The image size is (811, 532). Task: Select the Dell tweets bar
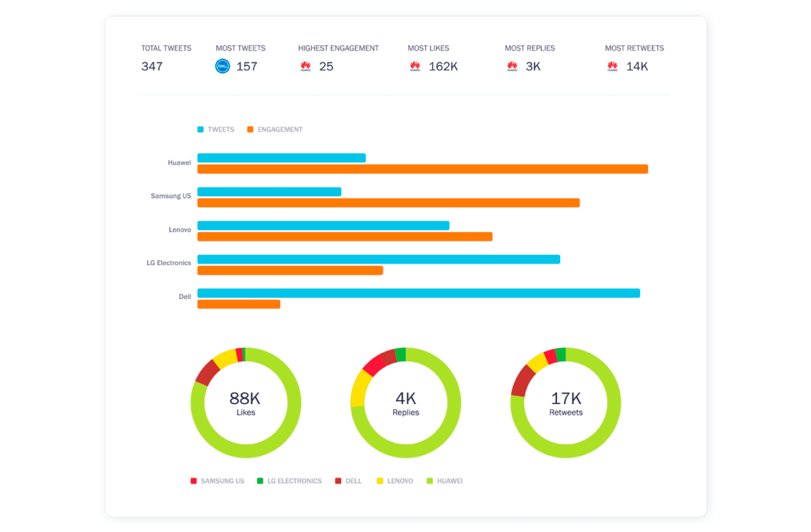pos(419,293)
